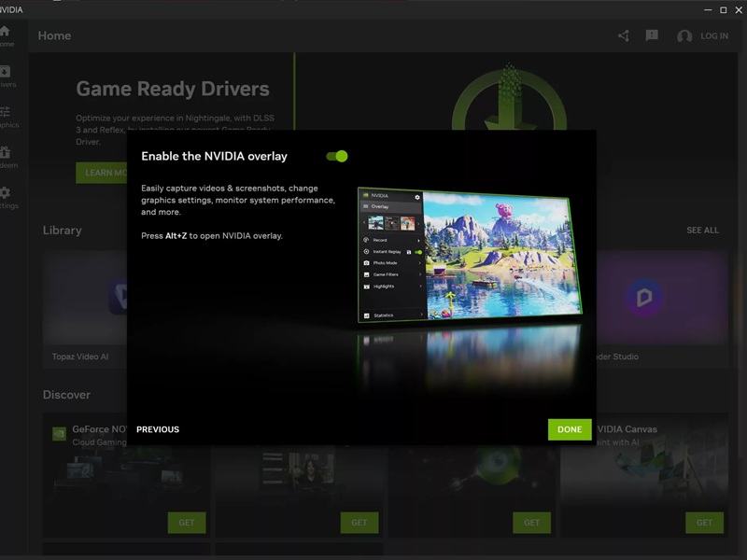Disable the Enable NVIDIA overlay toggle
The width and height of the screenshot is (747, 560).
(336, 157)
